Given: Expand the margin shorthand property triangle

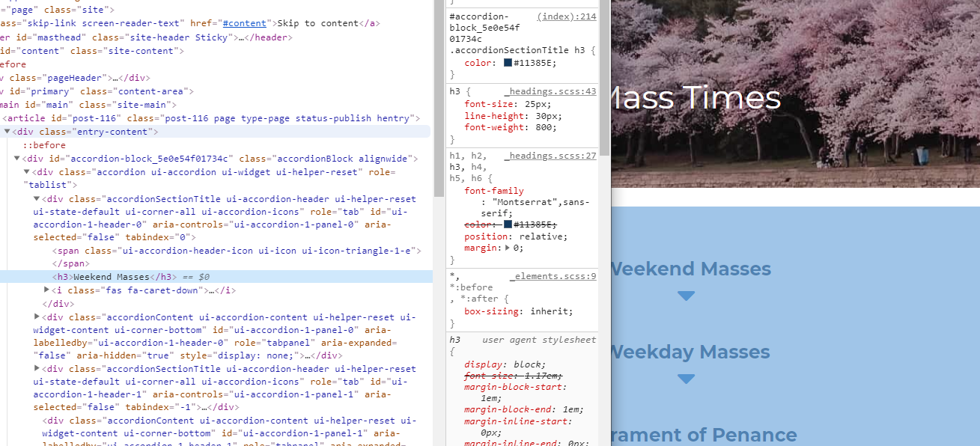Looking at the screenshot, I should [508, 248].
